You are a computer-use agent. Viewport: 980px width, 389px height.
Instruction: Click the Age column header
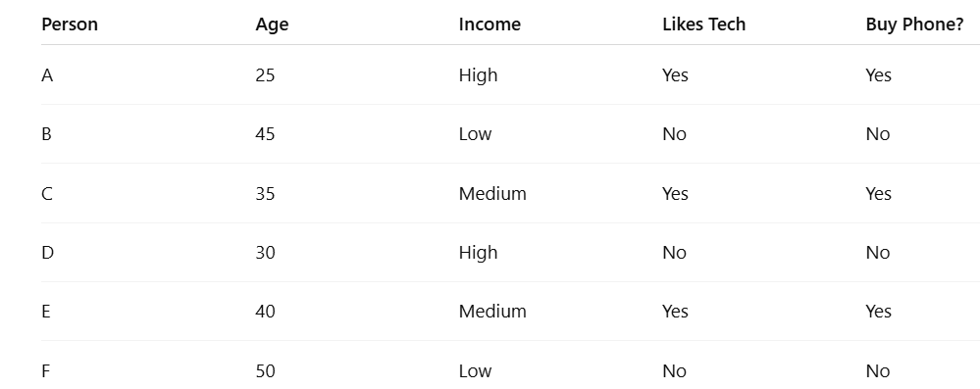272,24
